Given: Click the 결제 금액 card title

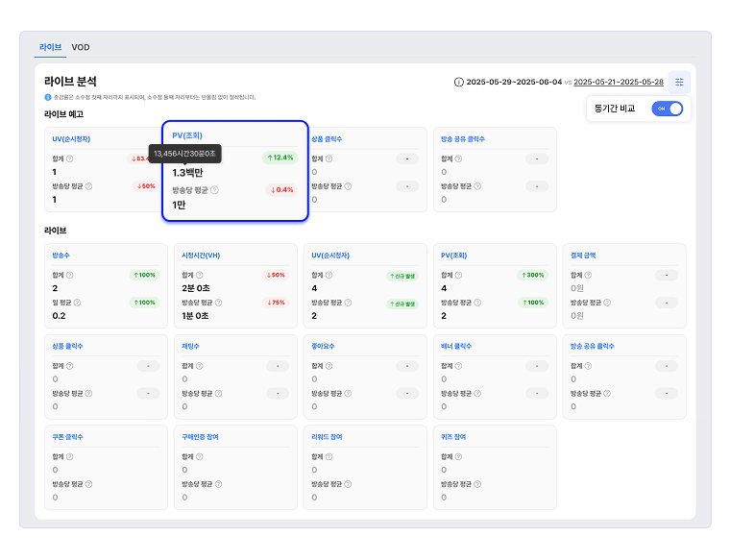Looking at the screenshot, I should 583,256.
